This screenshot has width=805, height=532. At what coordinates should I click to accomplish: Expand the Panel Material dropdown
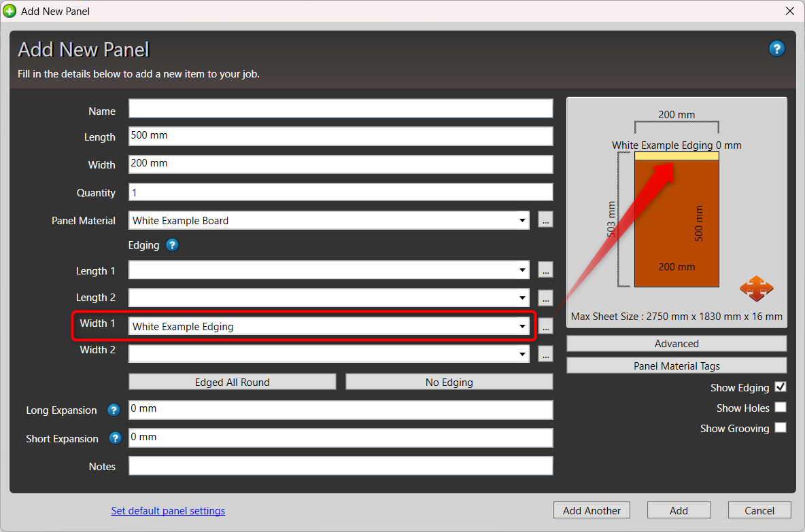522,221
